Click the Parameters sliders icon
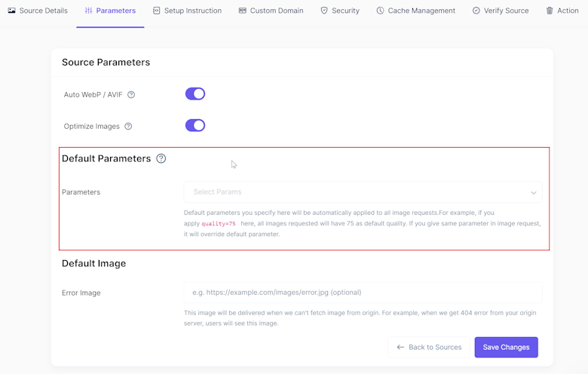 click(88, 11)
